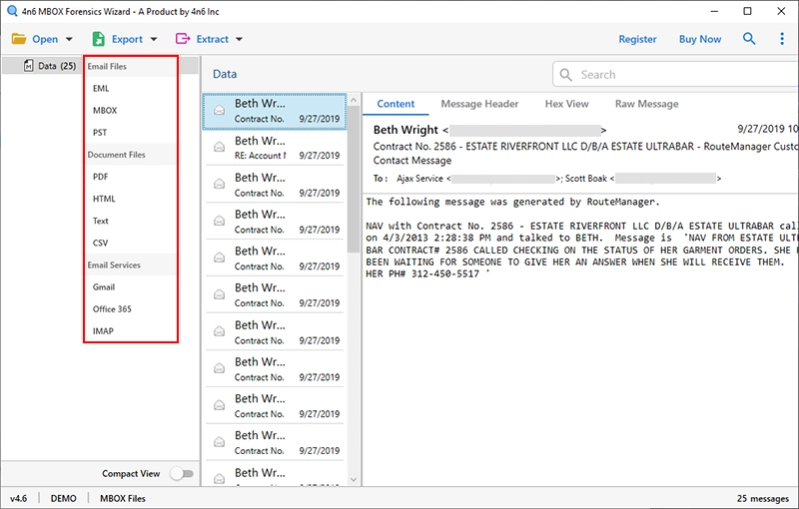799x509 pixels.
Task: Click sender name 'Beth Wright' in preview
Action: pos(406,130)
